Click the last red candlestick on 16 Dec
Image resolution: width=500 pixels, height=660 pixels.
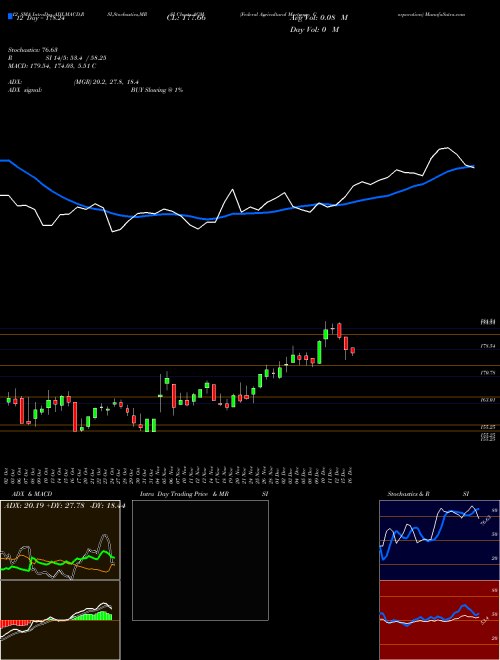click(353, 351)
